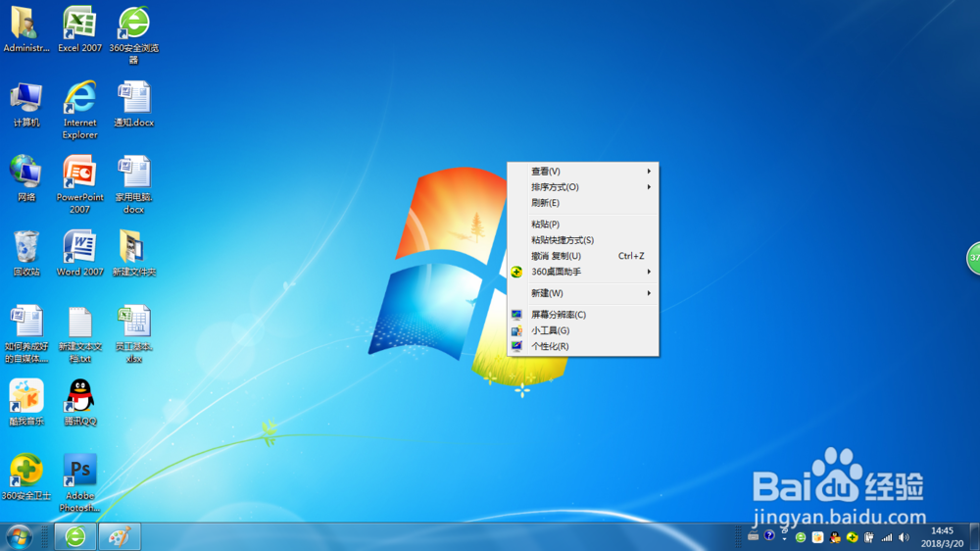Click the network signal tray icon
The height and width of the screenshot is (551, 980).
pos(886,537)
